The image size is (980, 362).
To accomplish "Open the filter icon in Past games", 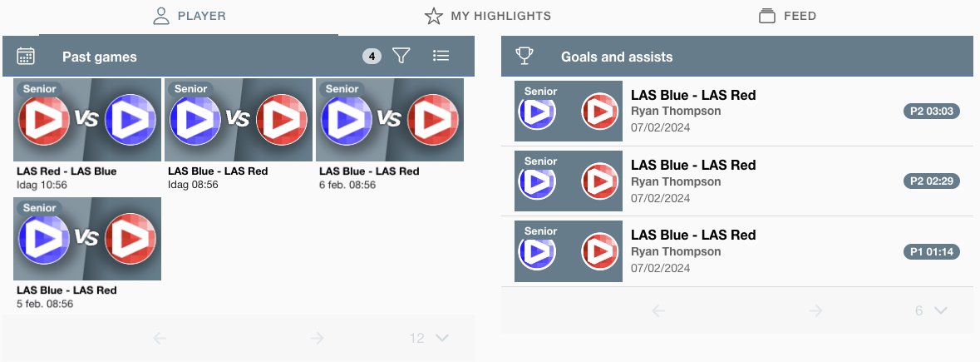I will [401, 57].
